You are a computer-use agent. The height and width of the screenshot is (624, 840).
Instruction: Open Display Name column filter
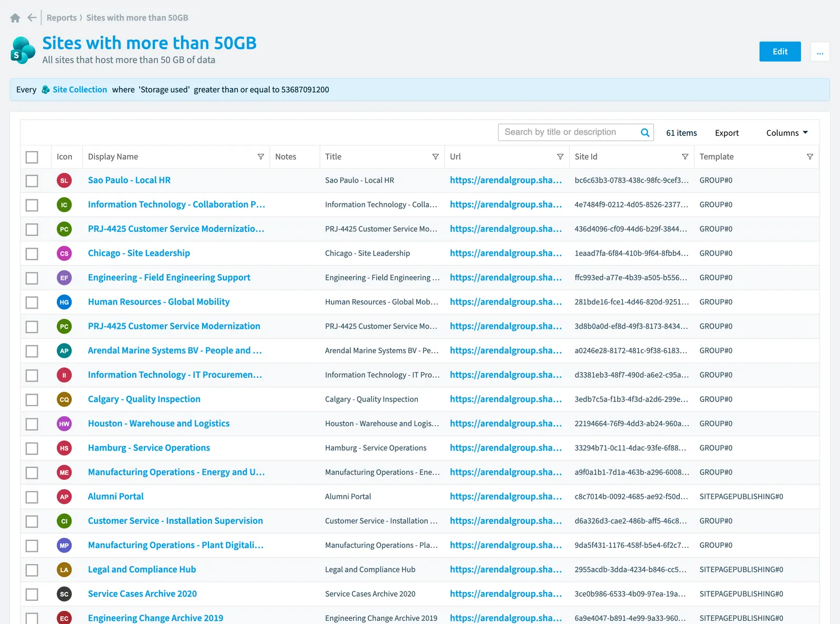pos(260,157)
